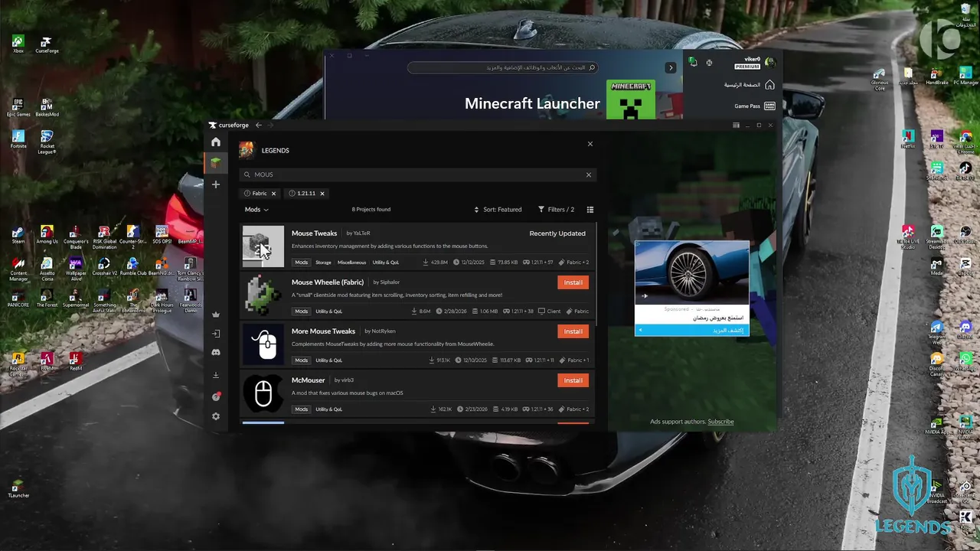Open author YaLTeR's profile link
The height and width of the screenshot is (551, 980).
click(361, 233)
